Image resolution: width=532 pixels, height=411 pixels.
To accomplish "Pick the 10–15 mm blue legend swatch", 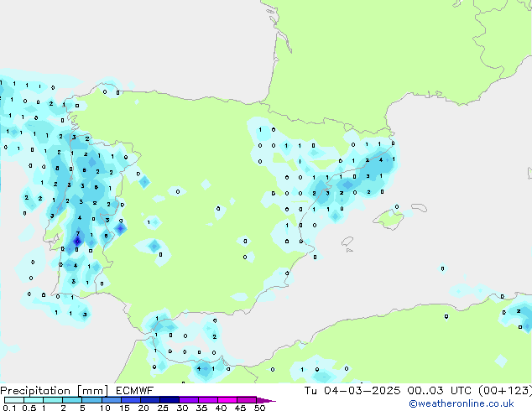I will coord(111,400).
